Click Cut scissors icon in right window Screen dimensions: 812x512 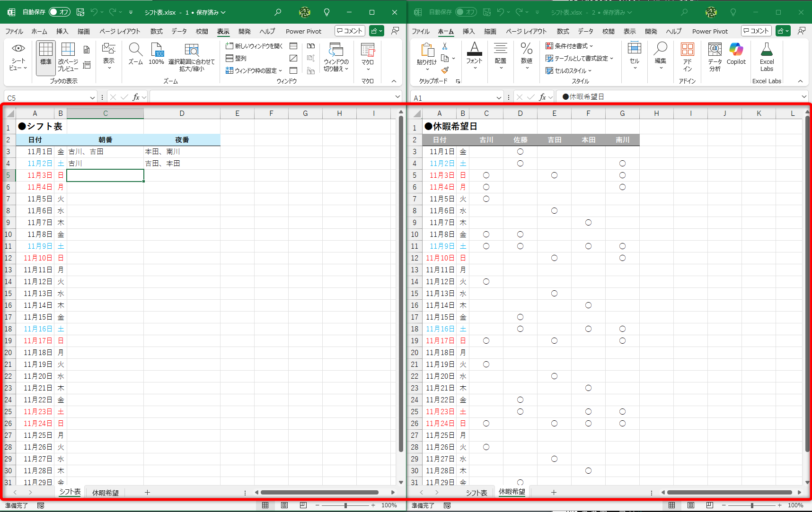tap(445, 46)
